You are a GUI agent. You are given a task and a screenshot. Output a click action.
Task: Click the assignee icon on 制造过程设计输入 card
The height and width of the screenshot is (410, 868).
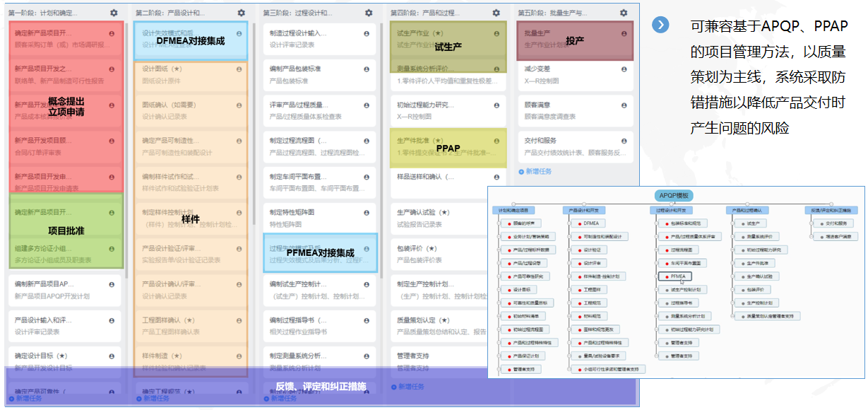point(367,33)
